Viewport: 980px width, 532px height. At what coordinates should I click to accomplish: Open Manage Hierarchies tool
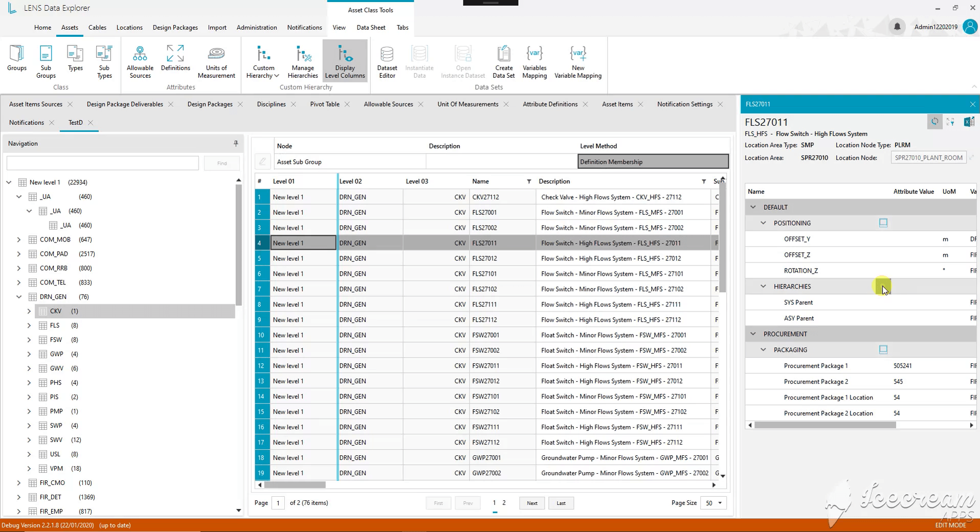tap(303, 61)
